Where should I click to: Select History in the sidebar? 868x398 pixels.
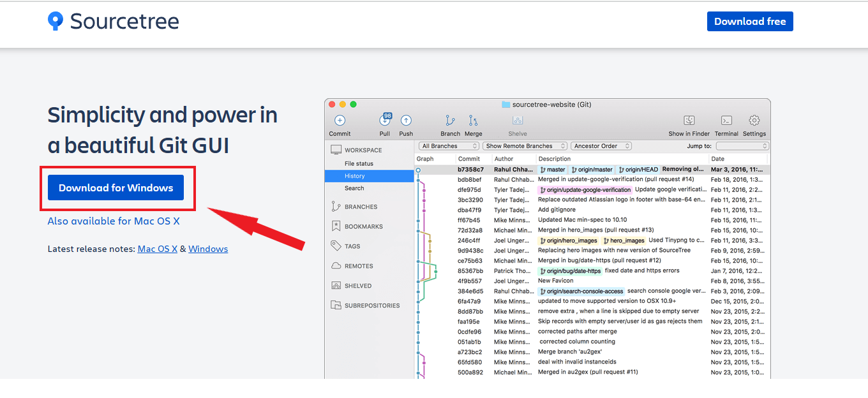pyautogui.click(x=370, y=176)
